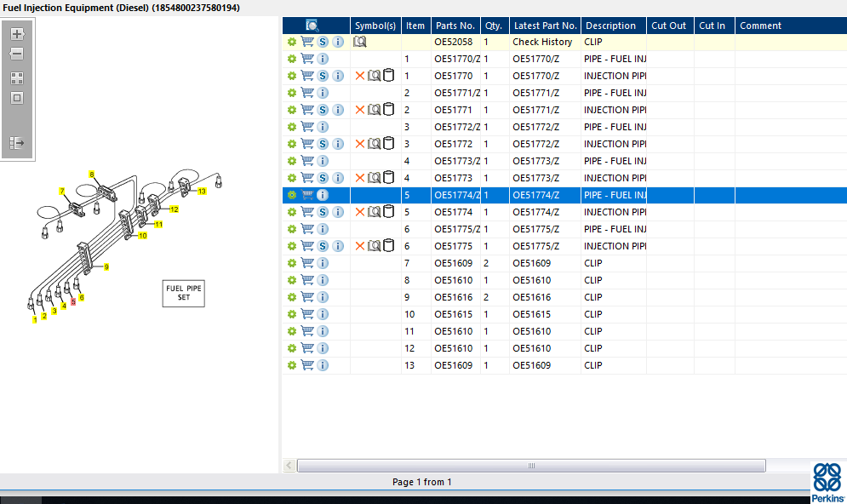The image size is (847, 504).
Task: Click the Perkins logo
Action: click(827, 483)
